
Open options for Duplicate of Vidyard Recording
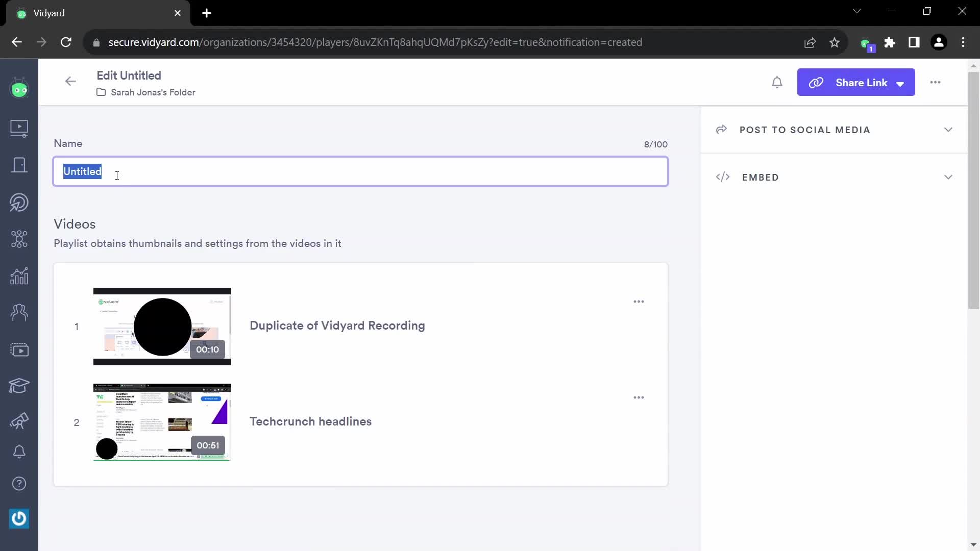point(639,302)
